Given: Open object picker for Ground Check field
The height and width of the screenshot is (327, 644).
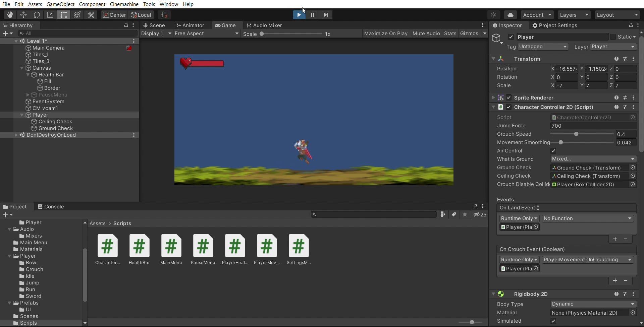Looking at the screenshot, I should click(633, 168).
